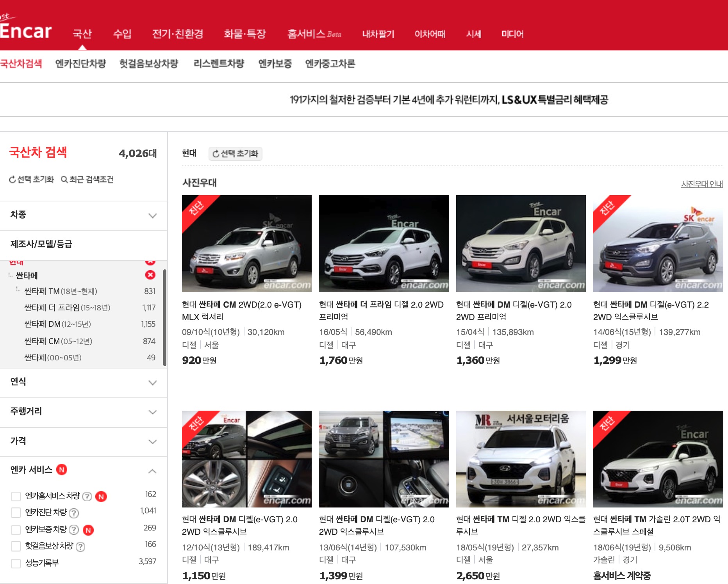Check the 엔카홈서비스차량 checkbox
Viewport: 728px width, 584px height.
16,496
